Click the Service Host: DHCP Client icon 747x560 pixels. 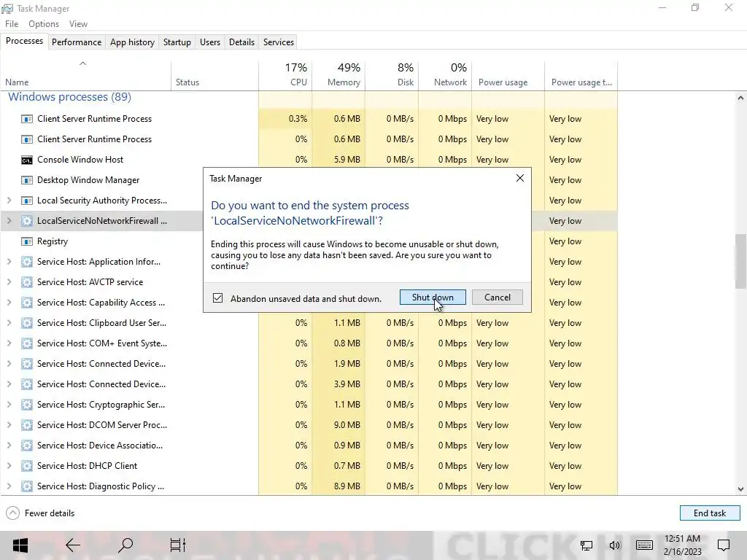27,466
